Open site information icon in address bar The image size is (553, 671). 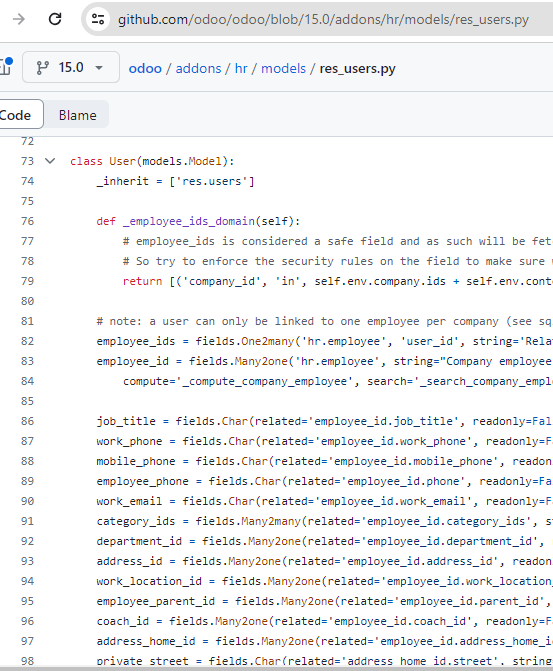(98, 19)
